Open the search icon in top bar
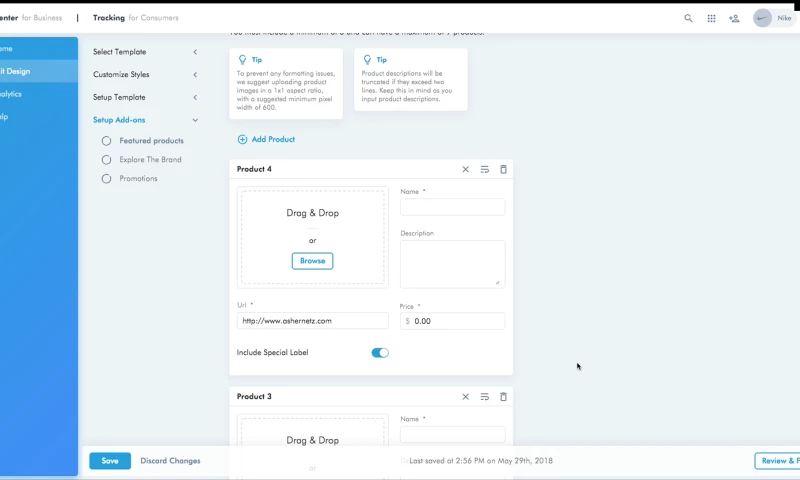Image resolution: width=800 pixels, height=480 pixels. [688, 18]
